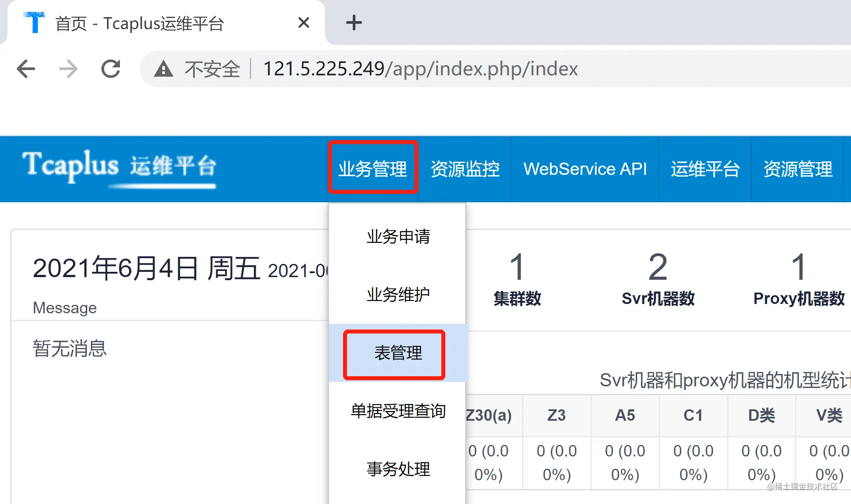Reload the page with refresh icon
851x504 pixels.
[x=111, y=69]
